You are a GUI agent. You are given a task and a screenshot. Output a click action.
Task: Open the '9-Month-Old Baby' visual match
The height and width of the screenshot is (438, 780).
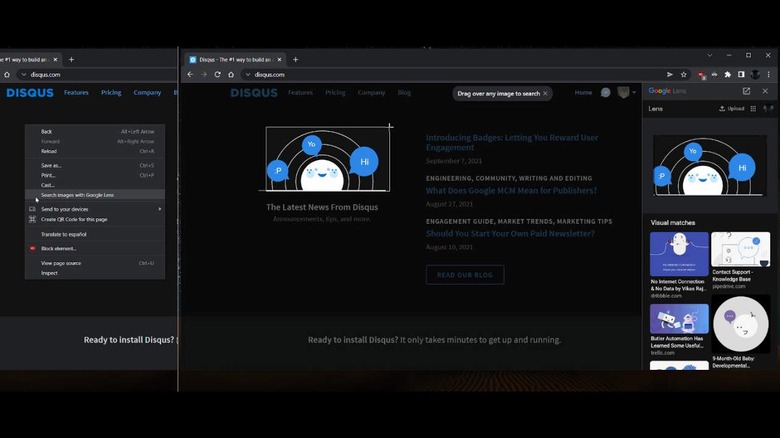741,332
